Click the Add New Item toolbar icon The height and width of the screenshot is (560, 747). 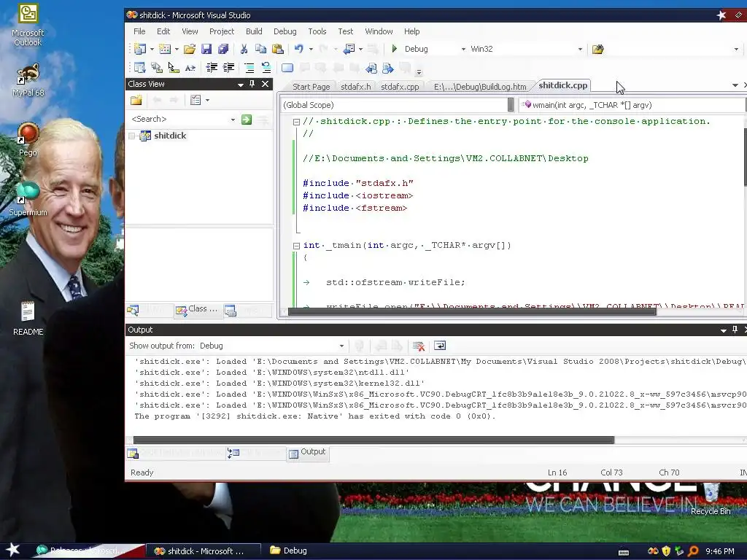point(164,49)
